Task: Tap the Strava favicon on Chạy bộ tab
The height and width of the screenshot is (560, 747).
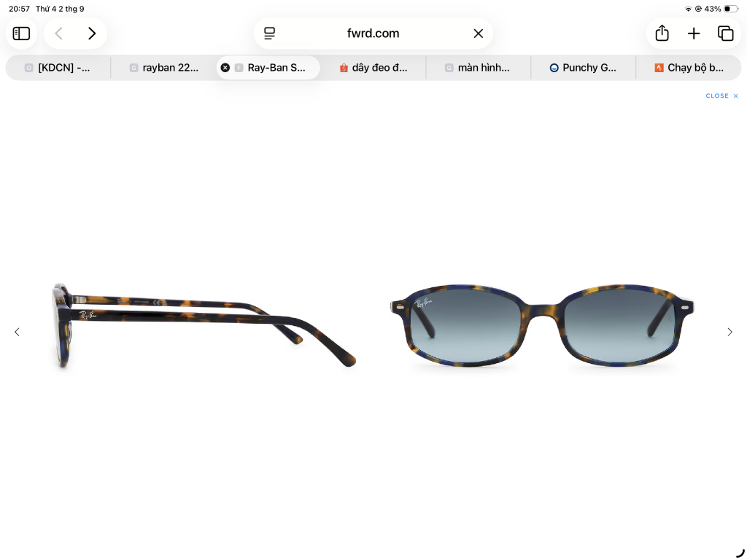Action: point(659,68)
